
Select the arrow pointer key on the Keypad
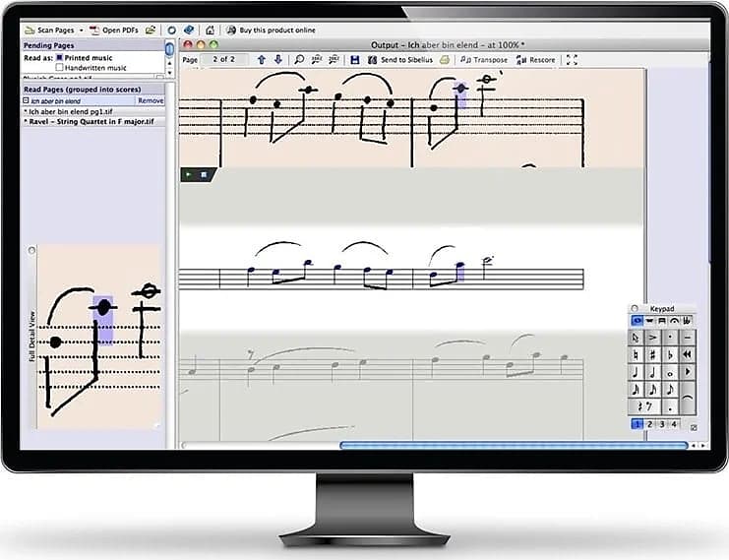click(x=636, y=338)
